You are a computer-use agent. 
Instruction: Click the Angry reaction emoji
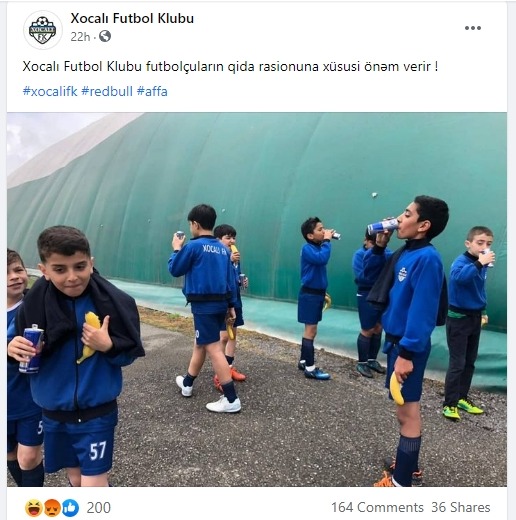click(52, 508)
